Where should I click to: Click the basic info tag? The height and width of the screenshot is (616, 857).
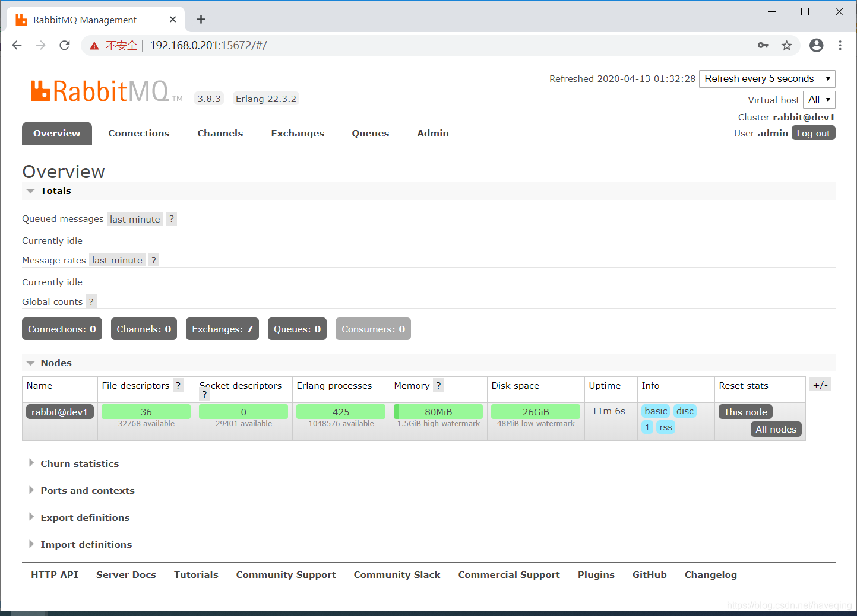tap(656, 411)
